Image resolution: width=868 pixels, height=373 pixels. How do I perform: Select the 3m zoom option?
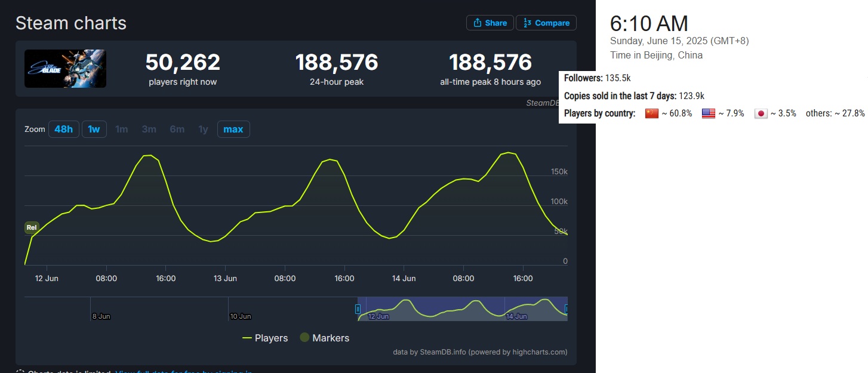[x=149, y=129]
